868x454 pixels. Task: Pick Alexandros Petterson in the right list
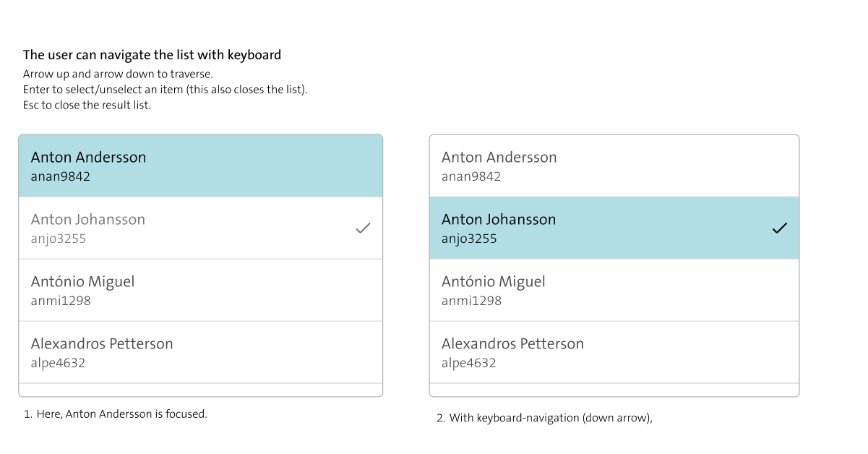pyautogui.click(x=512, y=344)
